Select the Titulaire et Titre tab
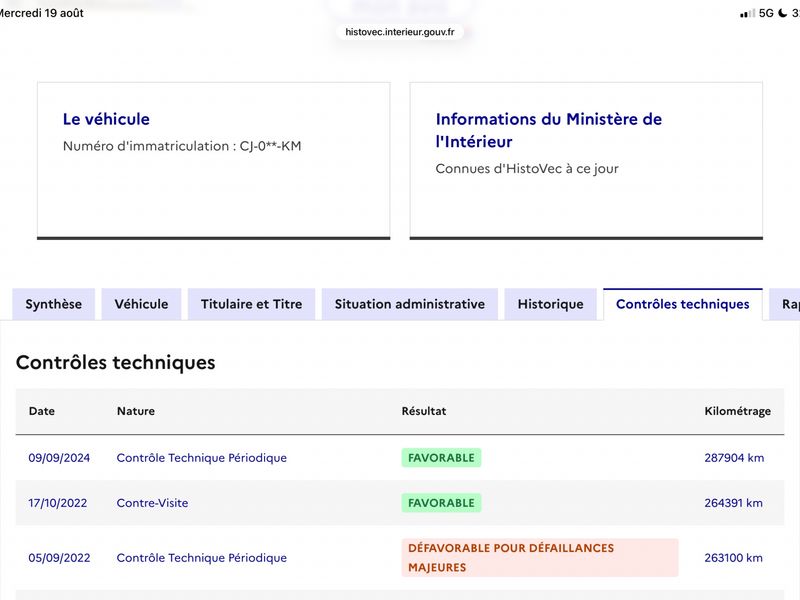The image size is (800, 600). (251, 304)
